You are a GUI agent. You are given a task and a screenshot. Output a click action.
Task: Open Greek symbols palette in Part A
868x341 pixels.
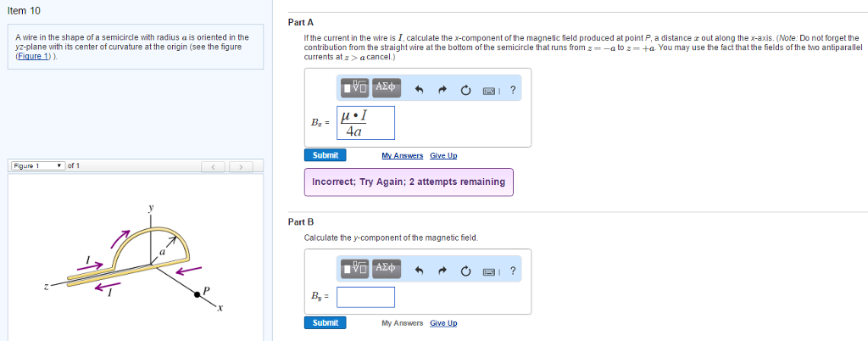click(385, 87)
